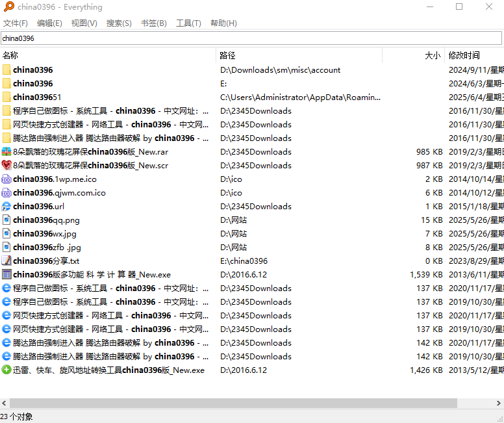The height and width of the screenshot is (423, 504).
Task: Click the china0396分享.txt text file icon
Action: (6, 261)
